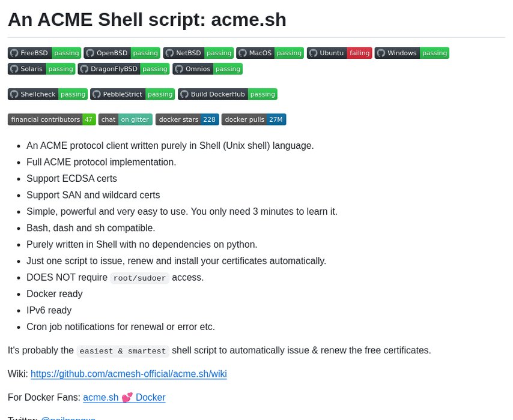Screen dimensions: 513x420
Task: Click the NetBSD passing badge
Action: tap(198, 53)
